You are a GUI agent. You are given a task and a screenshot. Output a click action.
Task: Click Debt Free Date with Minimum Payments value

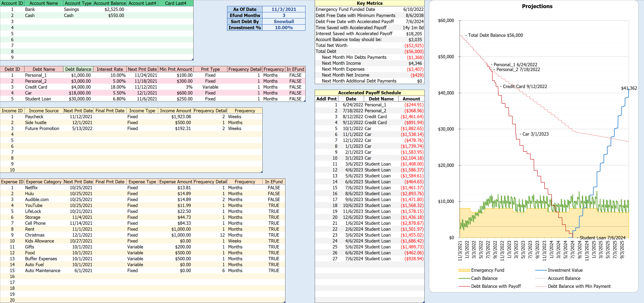pos(415,16)
